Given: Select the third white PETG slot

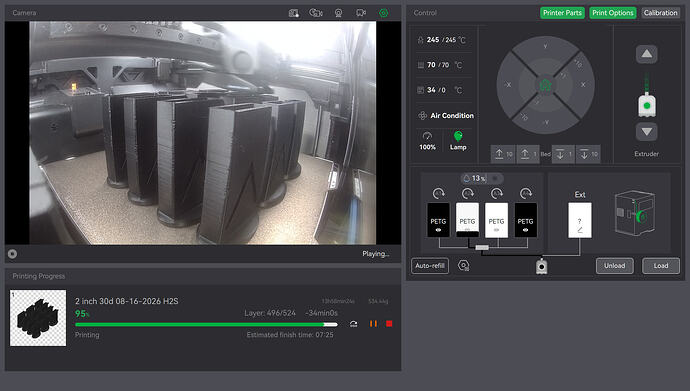Looking at the screenshot, I should point(496,220).
